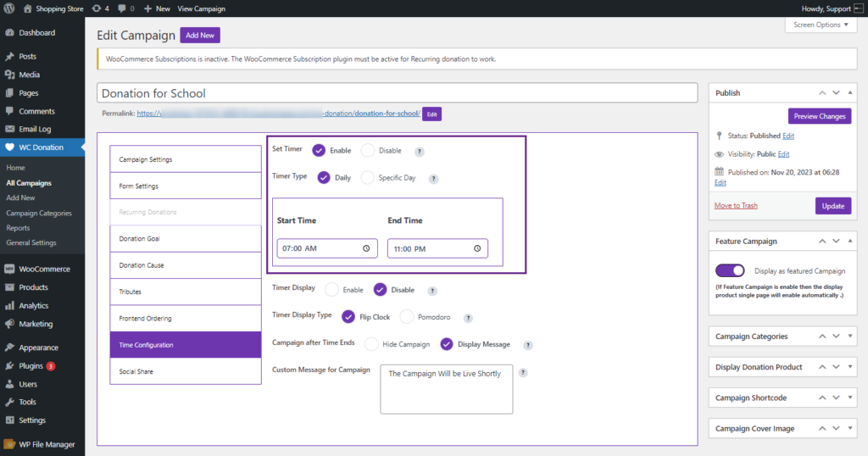
Task: Click the Update button
Action: point(832,206)
